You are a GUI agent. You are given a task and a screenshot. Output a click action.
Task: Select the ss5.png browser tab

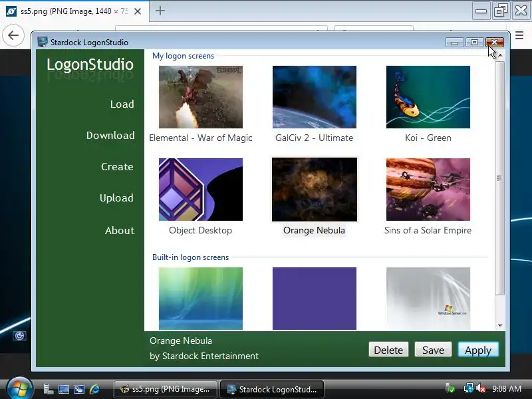pyautogui.click(x=74, y=11)
